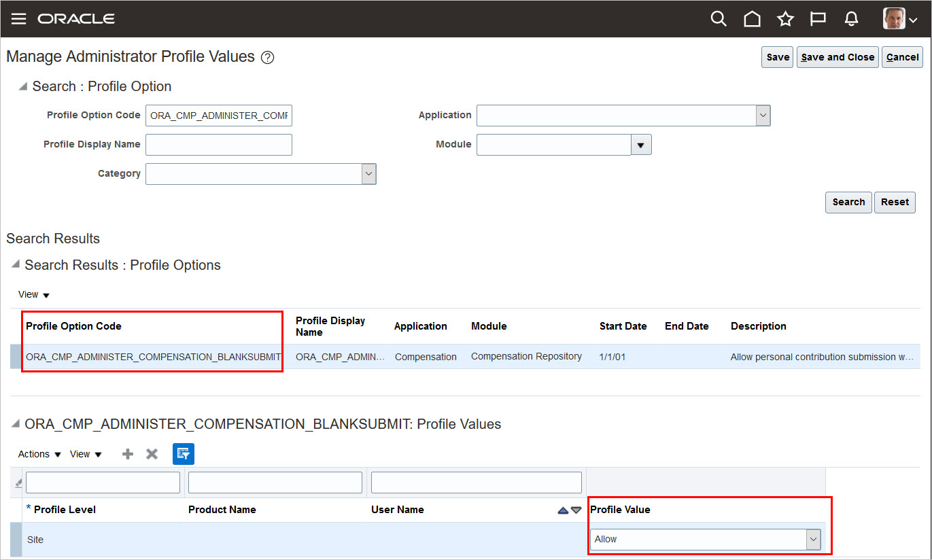Open the View menu above Profile Options
Viewport: 932px width, 560px height.
(x=34, y=295)
